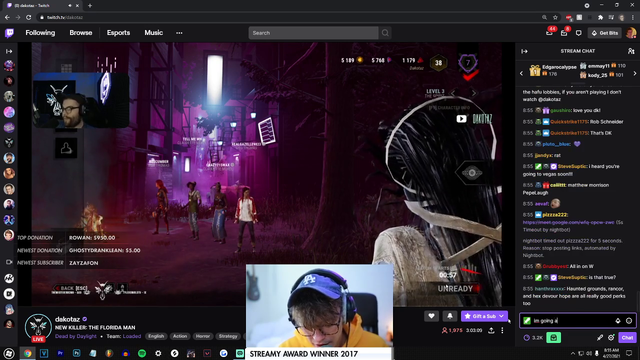This screenshot has height=360, width=640.
Task: Open Spotify from the taskbar
Action: (x=142, y=353)
